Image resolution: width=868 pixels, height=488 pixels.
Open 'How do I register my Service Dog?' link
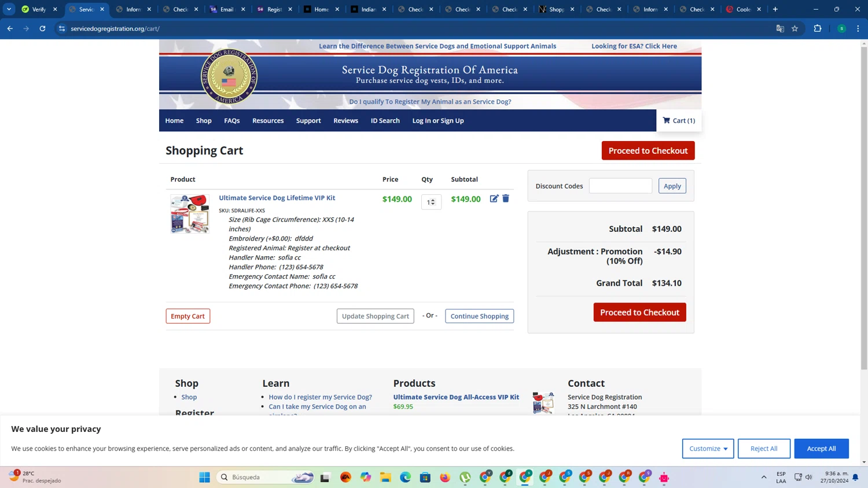(320, 397)
